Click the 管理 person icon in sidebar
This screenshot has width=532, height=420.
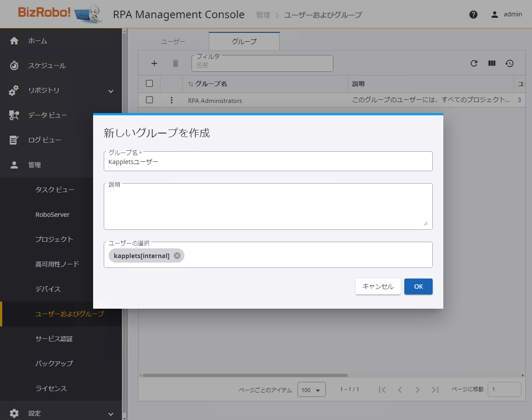[x=14, y=165]
